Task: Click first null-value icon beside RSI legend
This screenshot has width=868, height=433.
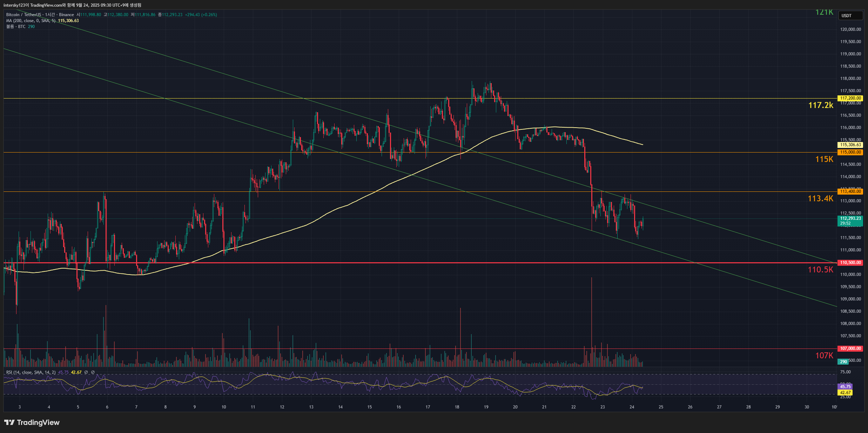Action: pos(86,372)
